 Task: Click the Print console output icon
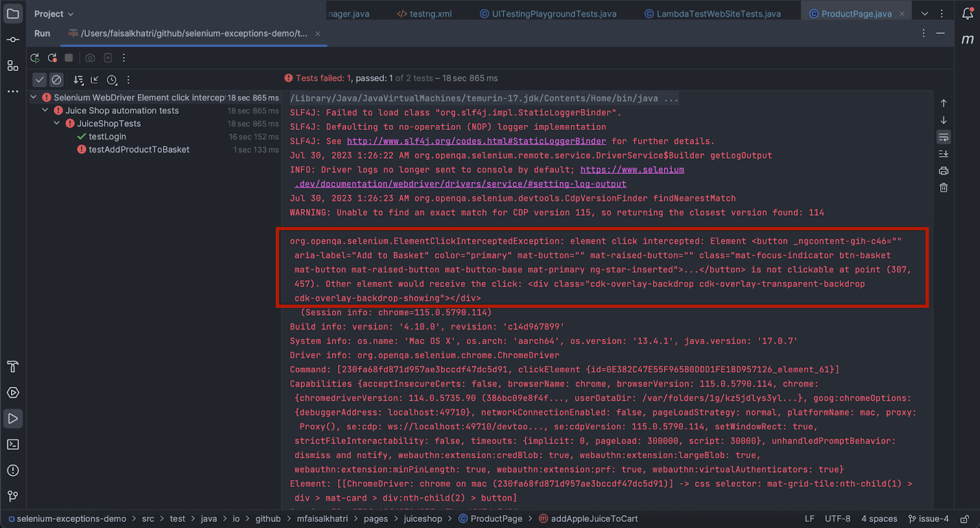pos(943,171)
